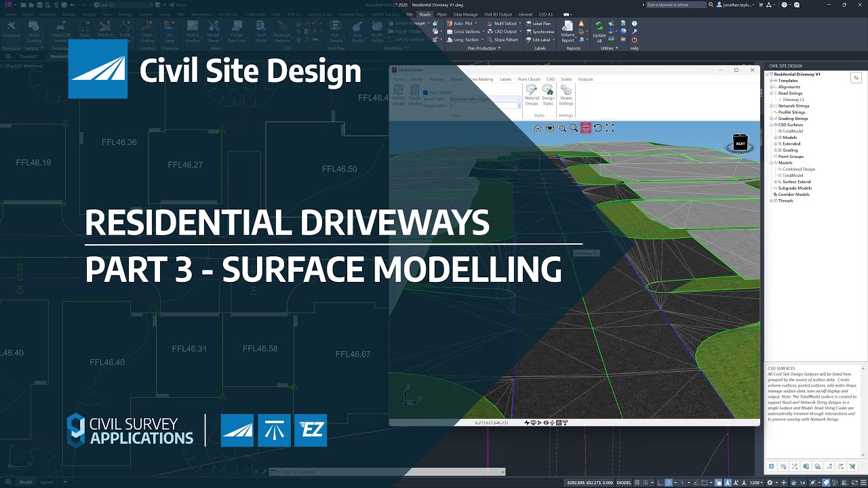Expand the Grading Strings tree node
868x488 pixels.
coord(771,119)
